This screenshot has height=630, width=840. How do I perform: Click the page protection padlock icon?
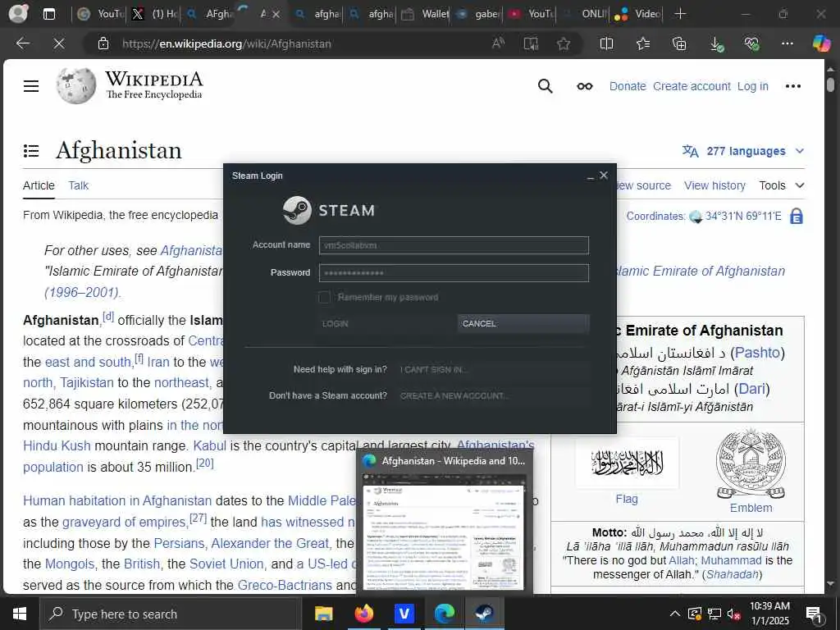[797, 217]
